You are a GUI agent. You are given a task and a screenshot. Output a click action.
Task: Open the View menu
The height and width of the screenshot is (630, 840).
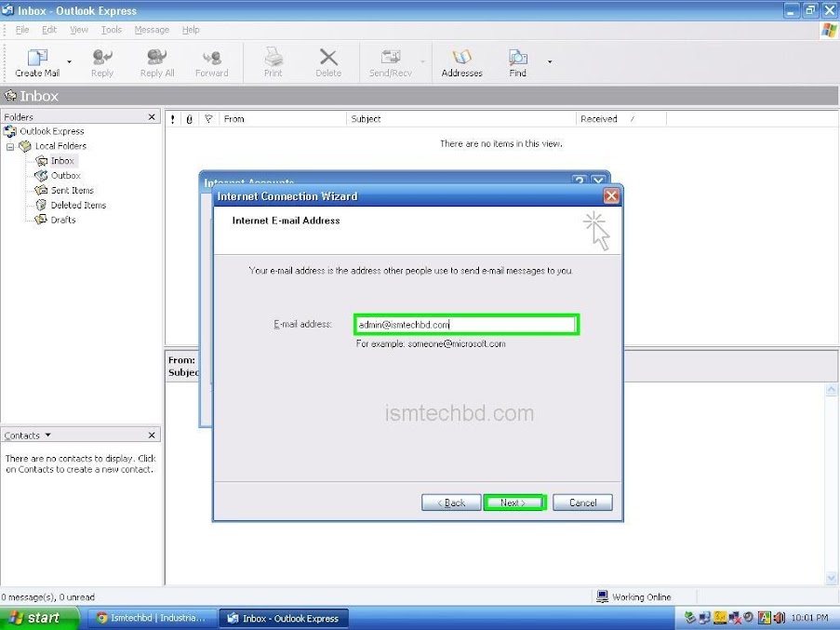point(79,30)
